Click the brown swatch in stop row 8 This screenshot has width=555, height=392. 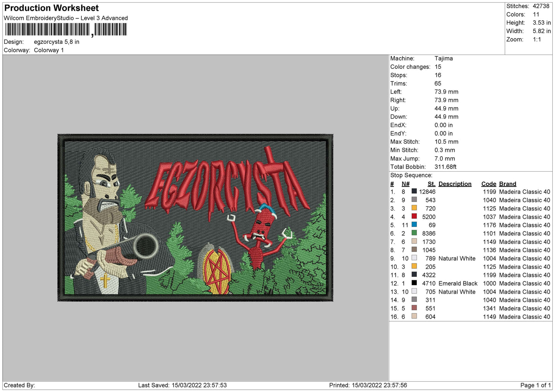[414, 250]
